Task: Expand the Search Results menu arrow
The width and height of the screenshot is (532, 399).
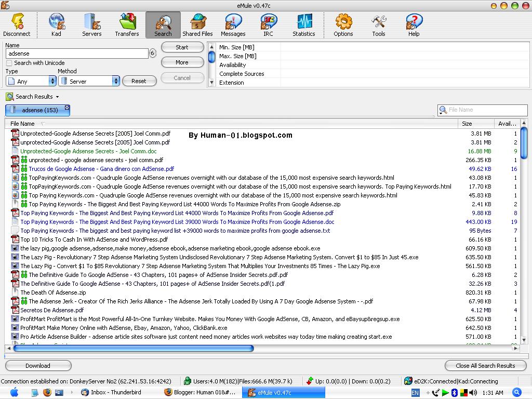Action: point(57,97)
